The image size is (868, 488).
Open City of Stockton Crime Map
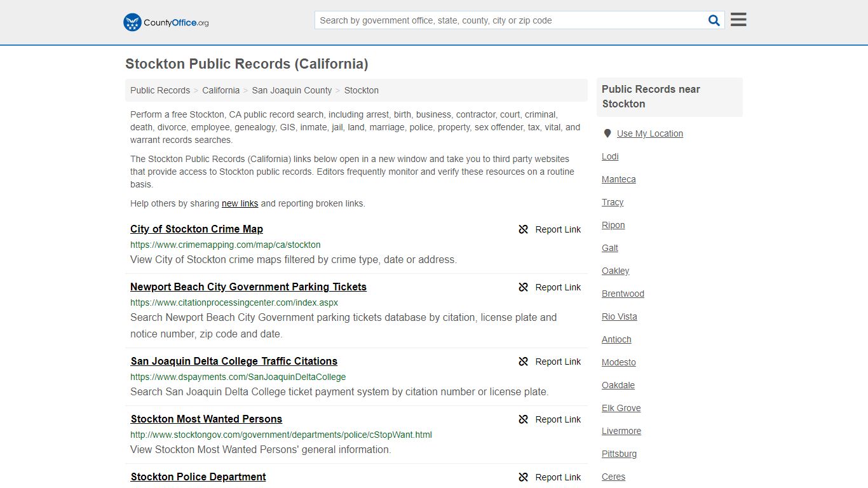[196, 229]
